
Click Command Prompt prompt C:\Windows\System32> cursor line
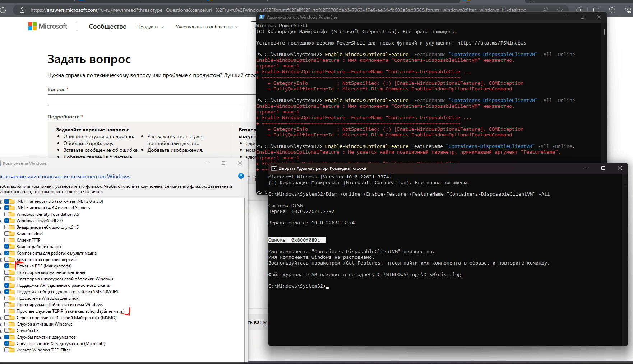click(298, 286)
